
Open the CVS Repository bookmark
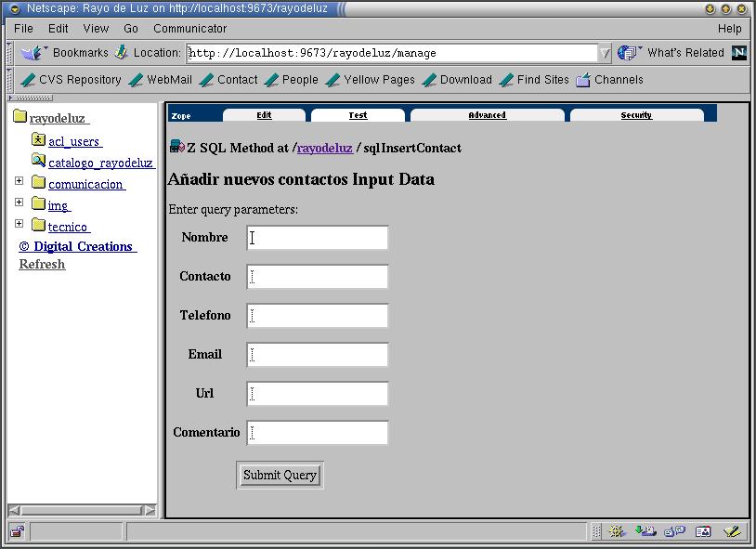pyautogui.click(x=71, y=80)
